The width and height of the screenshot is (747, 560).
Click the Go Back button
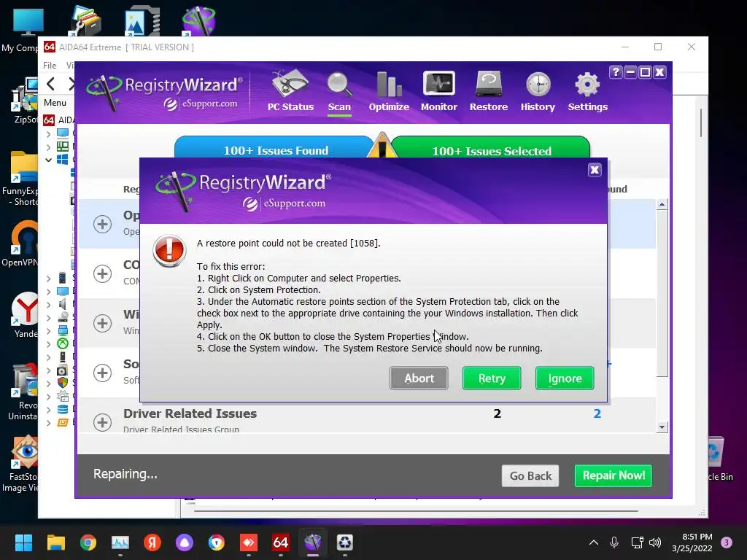tap(530, 475)
